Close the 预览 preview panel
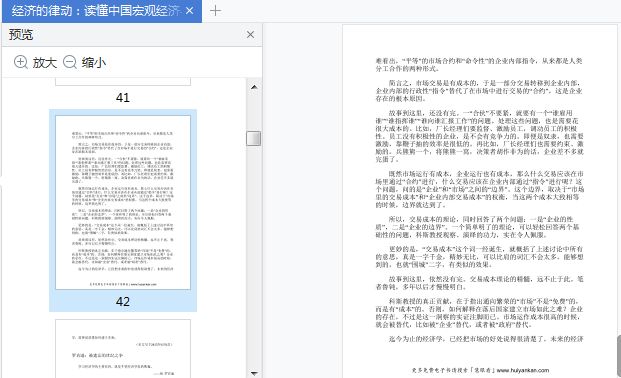The width and height of the screenshot is (621, 378). [250, 34]
